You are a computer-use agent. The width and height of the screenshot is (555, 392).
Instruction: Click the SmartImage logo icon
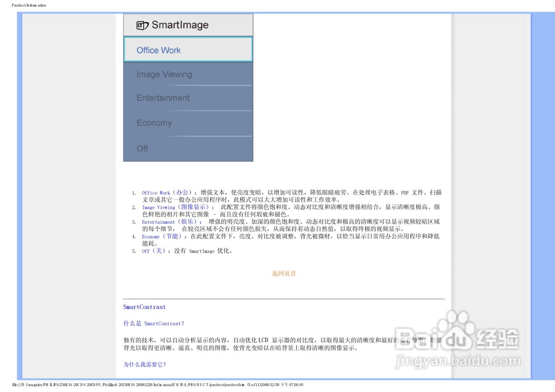coord(143,25)
